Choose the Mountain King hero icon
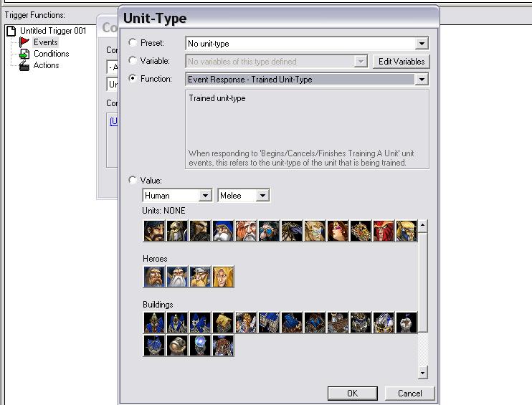Screen dimensions: 532x405 click(200, 277)
